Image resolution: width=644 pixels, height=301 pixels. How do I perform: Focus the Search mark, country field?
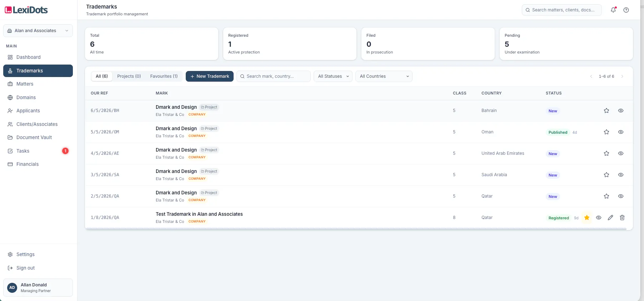[274, 76]
